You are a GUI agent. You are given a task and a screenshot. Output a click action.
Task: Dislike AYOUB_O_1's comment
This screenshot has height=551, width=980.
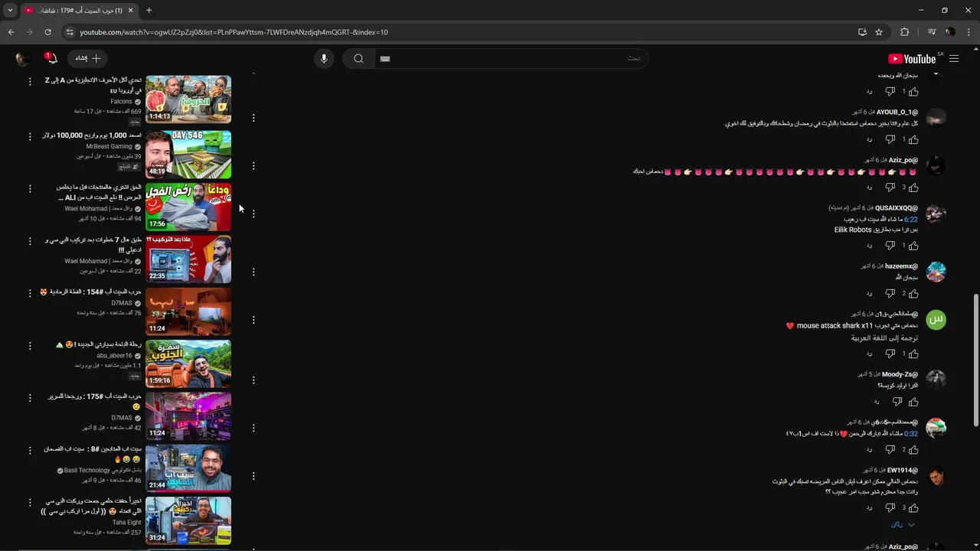pos(890,139)
